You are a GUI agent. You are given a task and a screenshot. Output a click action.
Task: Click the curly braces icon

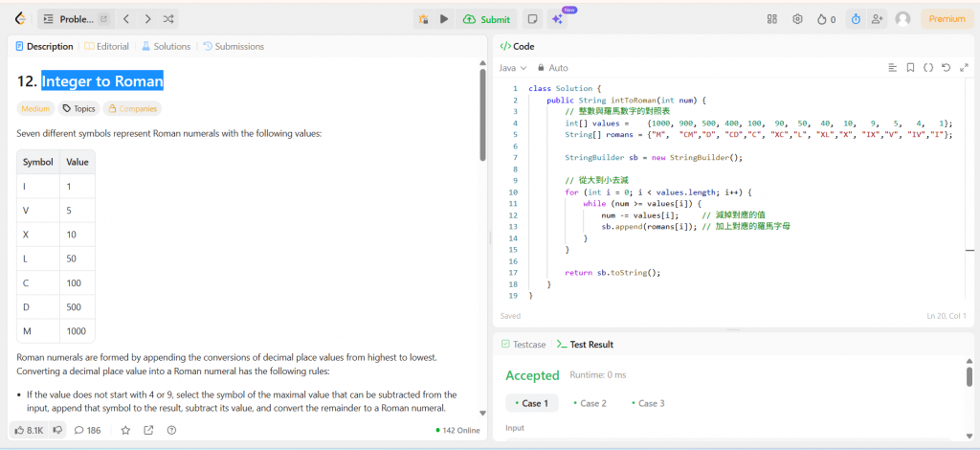click(x=928, y=67)
